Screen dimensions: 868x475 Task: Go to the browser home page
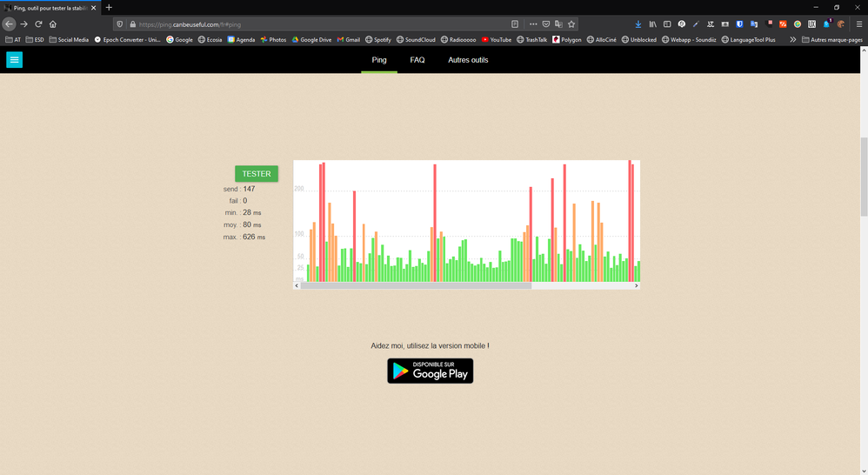[x=53, y=24]
